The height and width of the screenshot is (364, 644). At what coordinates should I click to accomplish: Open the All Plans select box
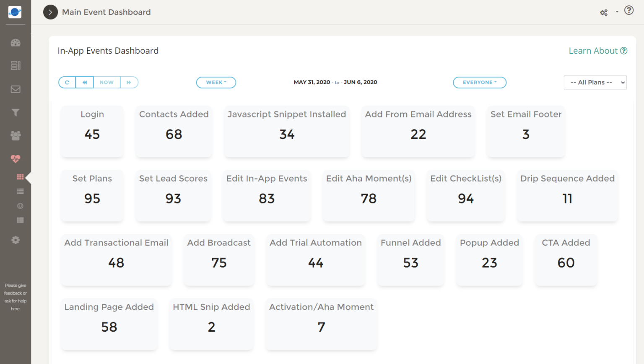(x=595, y=83)
